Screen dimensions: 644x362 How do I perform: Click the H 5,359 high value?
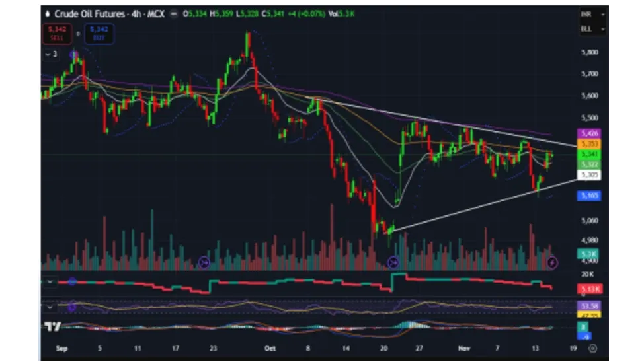point(221,14)
